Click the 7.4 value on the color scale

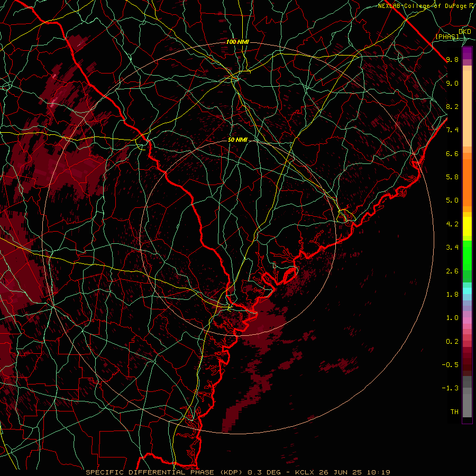[x=452, y=130]
